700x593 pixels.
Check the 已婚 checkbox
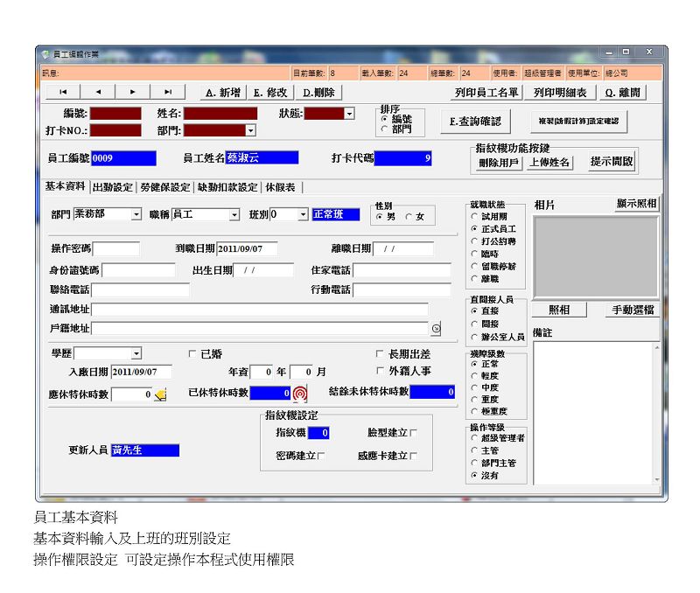tap(193, 354)
